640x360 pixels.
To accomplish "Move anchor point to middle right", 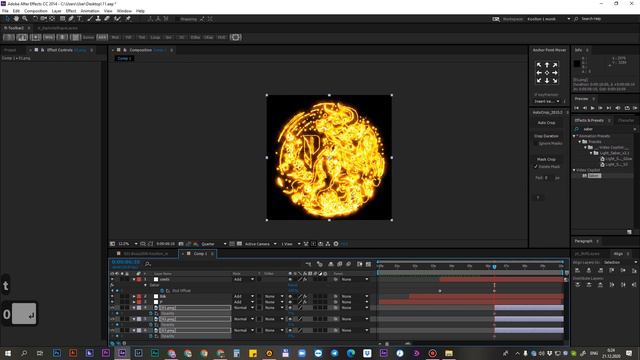I will (x=555, y=73).
